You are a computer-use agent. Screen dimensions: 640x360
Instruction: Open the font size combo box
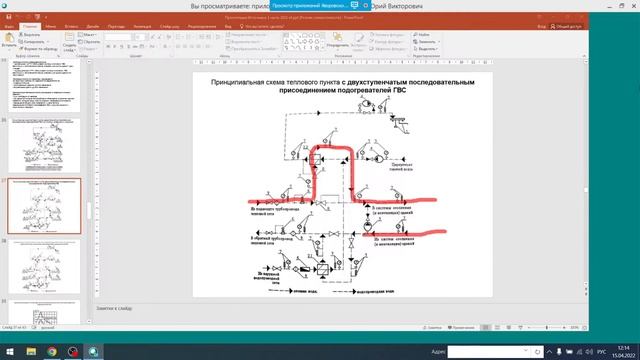coord(140,37)
